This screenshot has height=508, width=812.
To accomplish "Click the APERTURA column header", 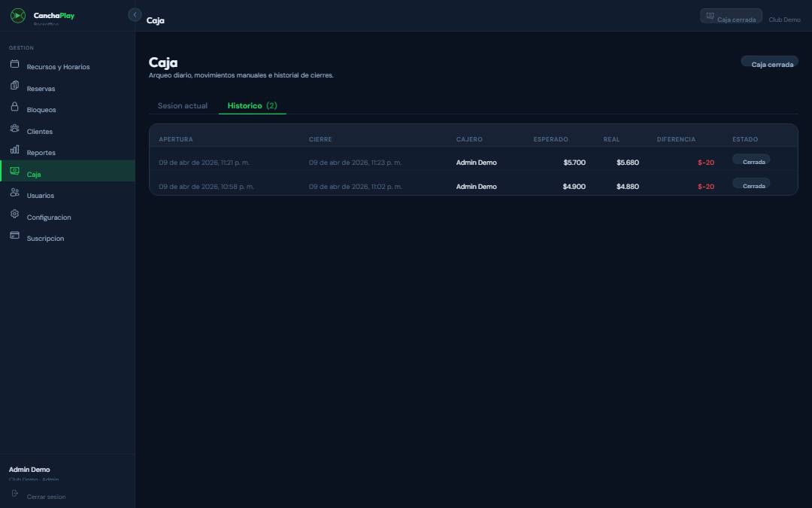I will [175, 139].
